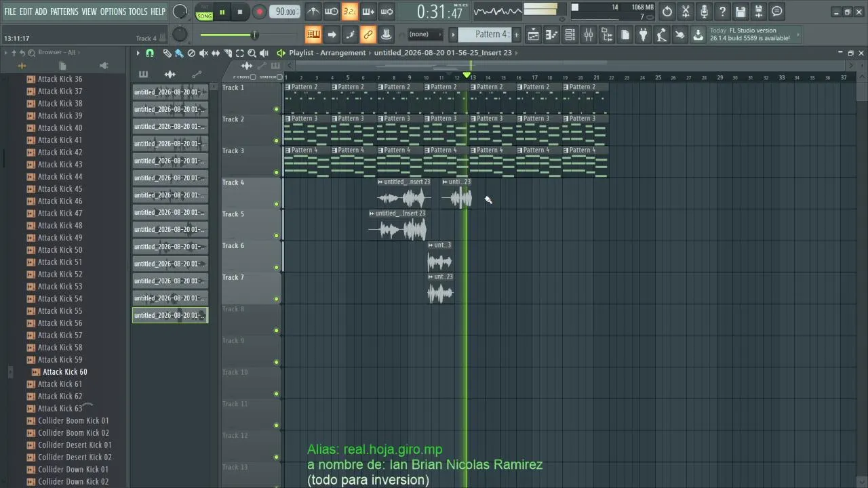
Task: Click the question mark help icon
Action: [722, 12]
